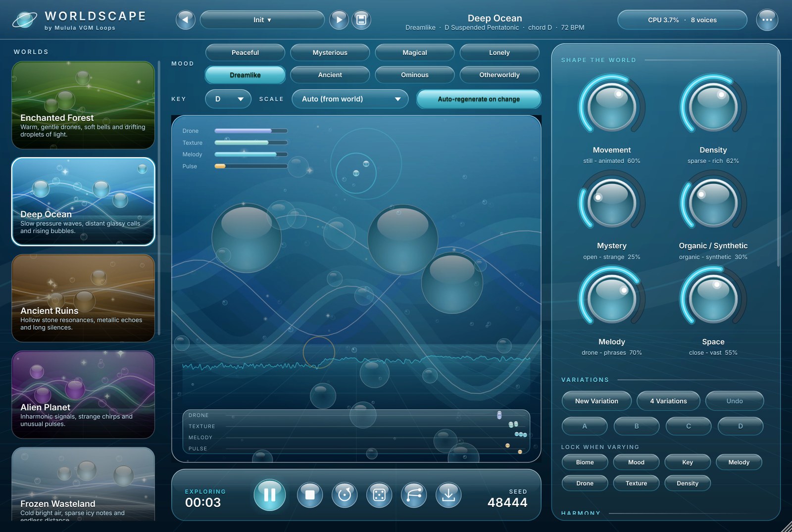Stop the soundscape playback
This screenshot has width=792, height=532.
310,494
